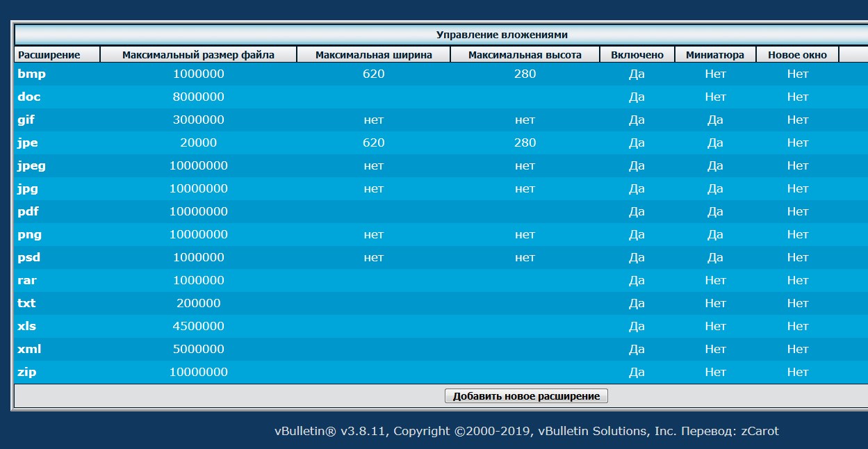Select the zip extension entry

26,372
